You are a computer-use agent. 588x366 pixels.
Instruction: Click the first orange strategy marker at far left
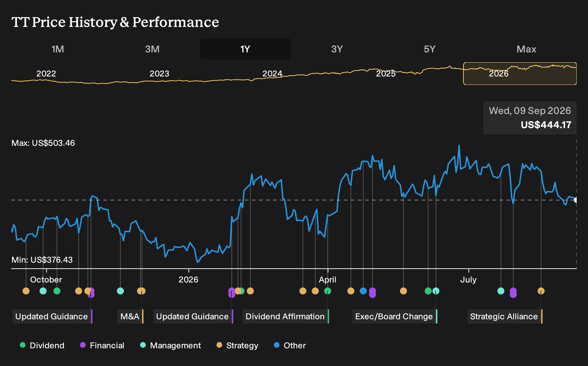click(26, 291)
